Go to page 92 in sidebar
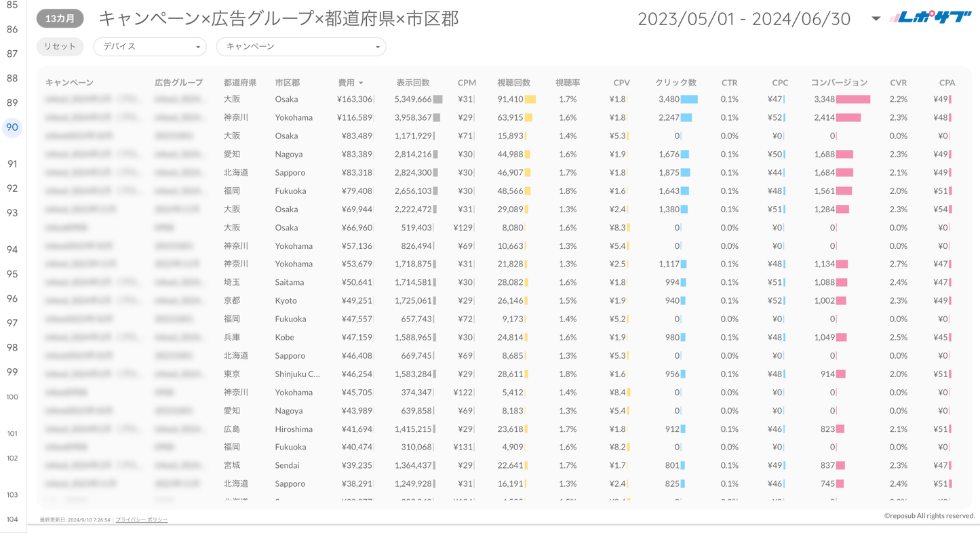 point(12,188)
